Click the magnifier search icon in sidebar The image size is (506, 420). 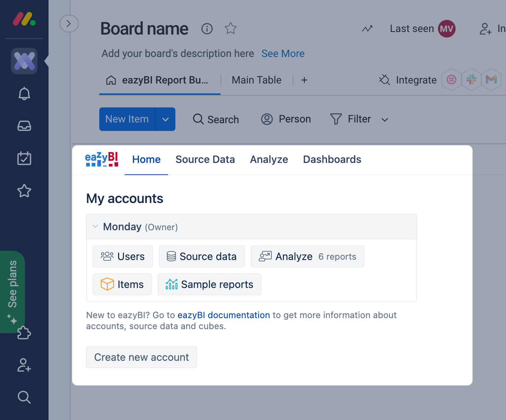(x=24, y=397)
